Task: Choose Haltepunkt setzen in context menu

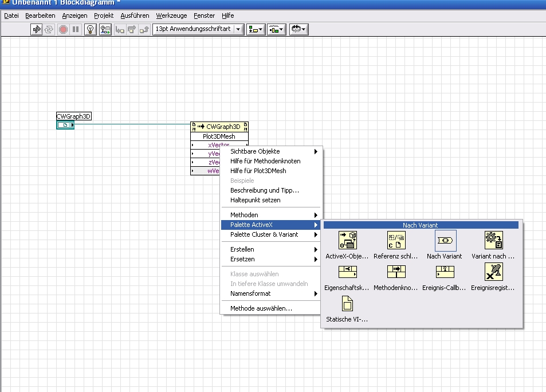Action: pos(256,200)
